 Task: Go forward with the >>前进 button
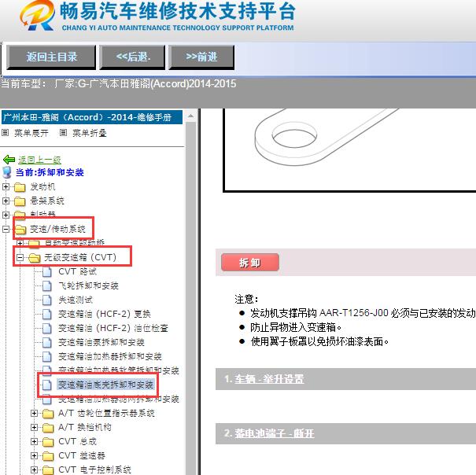[201, 57]
